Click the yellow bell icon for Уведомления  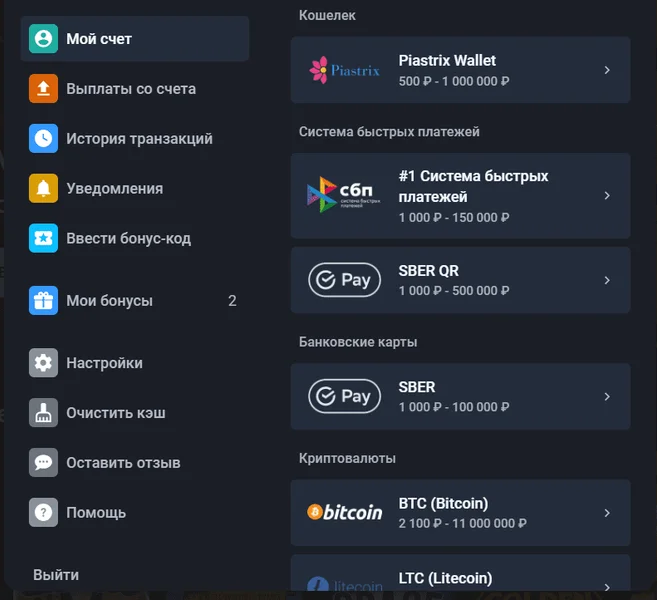coord(43,188)
